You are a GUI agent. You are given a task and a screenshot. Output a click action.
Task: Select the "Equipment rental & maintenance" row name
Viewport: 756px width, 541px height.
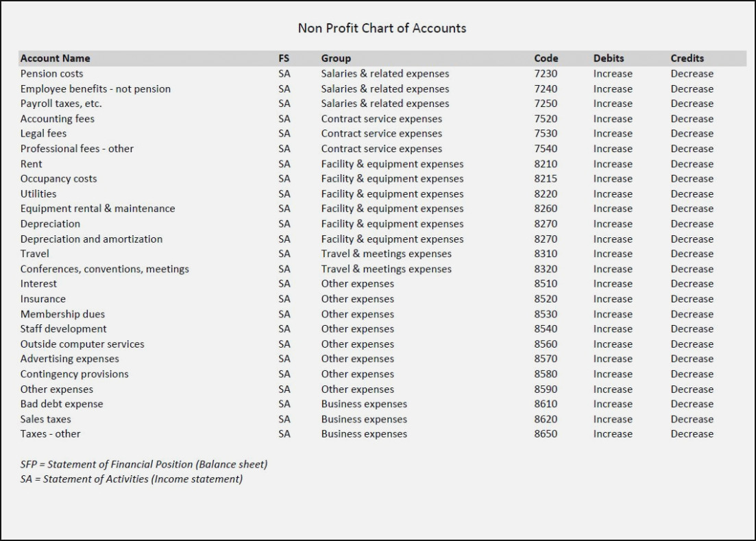pyautogui.click(x=97, y=208)
